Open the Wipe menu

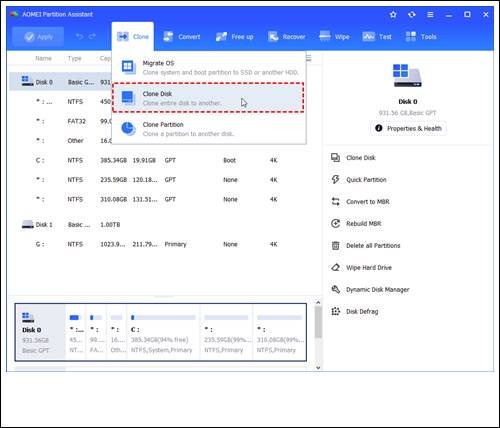click(334, 37)
